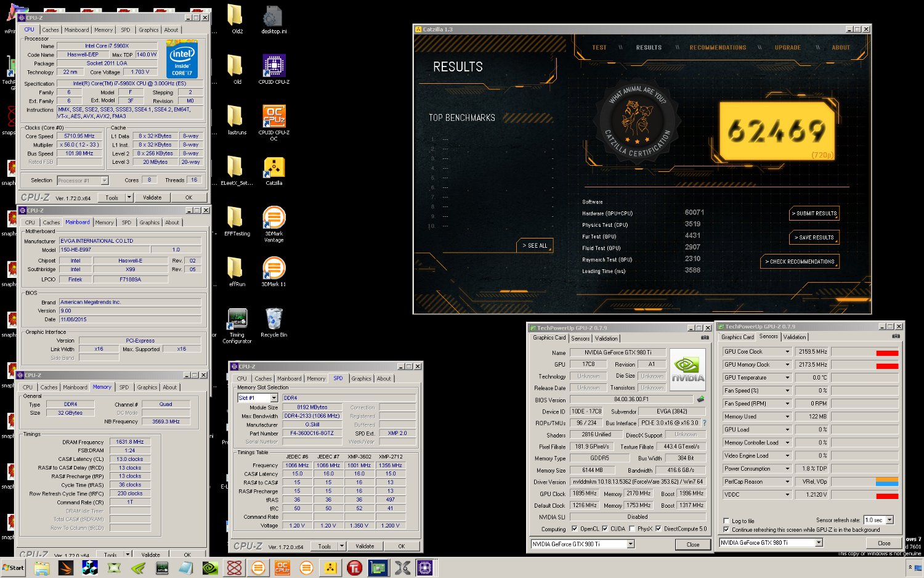This screenshot has height=578, width=924.
Task: Select the CPUID CPU-Z desktop shortcut
Action: (x=274, y=70)
